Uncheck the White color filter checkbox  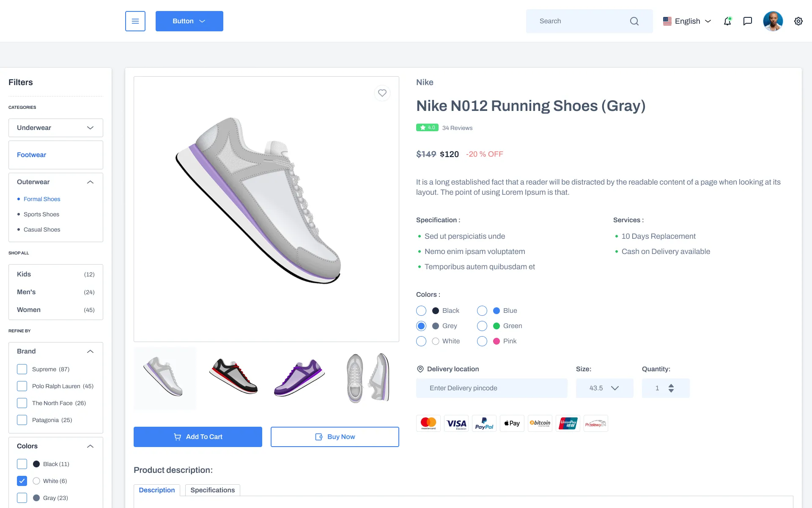click(22, 481)
